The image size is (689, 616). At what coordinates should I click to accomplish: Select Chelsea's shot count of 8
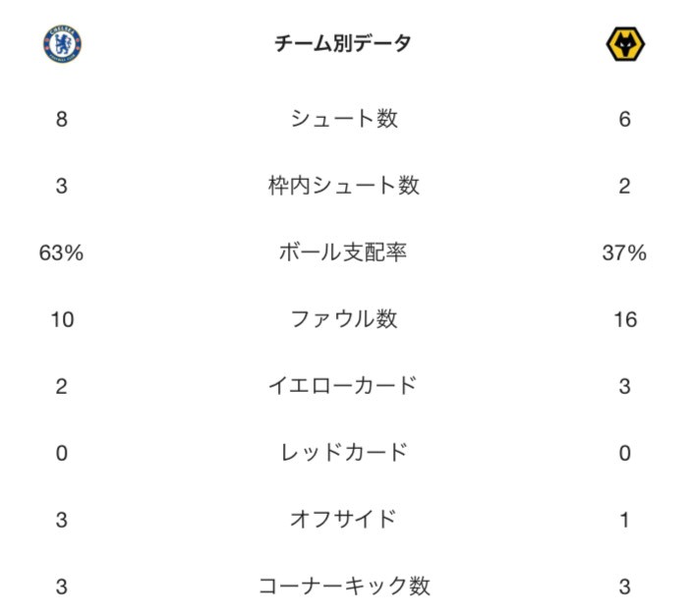pyautogui.click(x=62, y=120)
